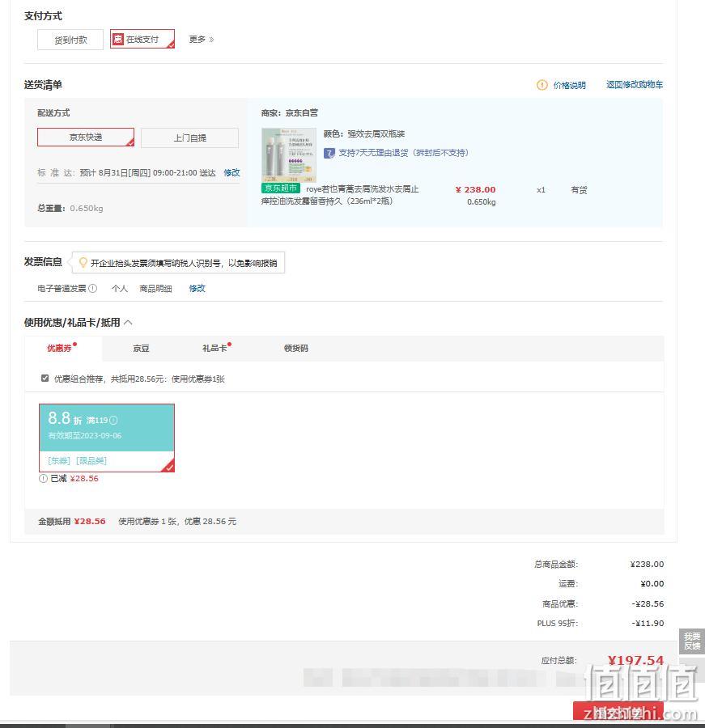Go to 返回修改购物车 link
The width and height of the screenshot is (705, 728).
[x=635, y=84]
